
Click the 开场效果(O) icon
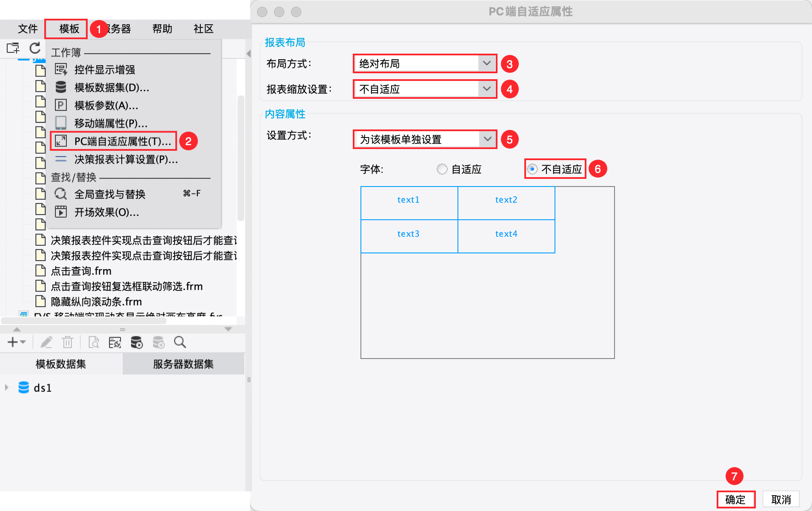tap(61, 212)
